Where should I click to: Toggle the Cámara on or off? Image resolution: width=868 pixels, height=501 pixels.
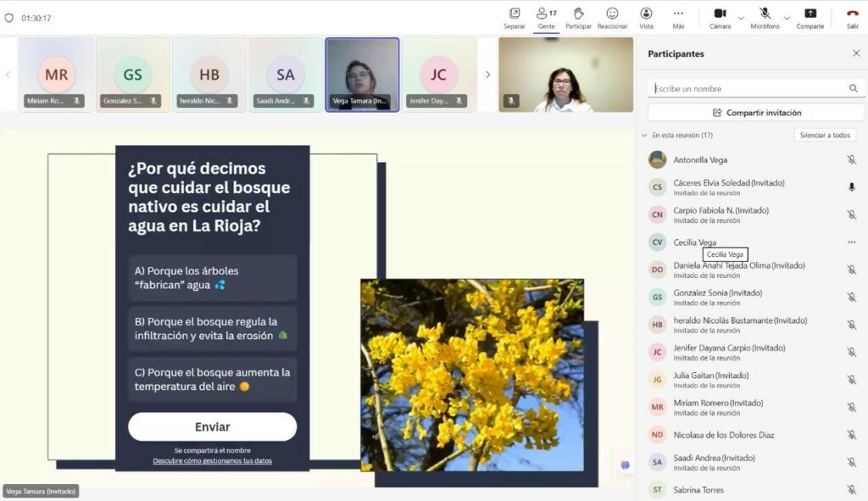click(720, 14)
